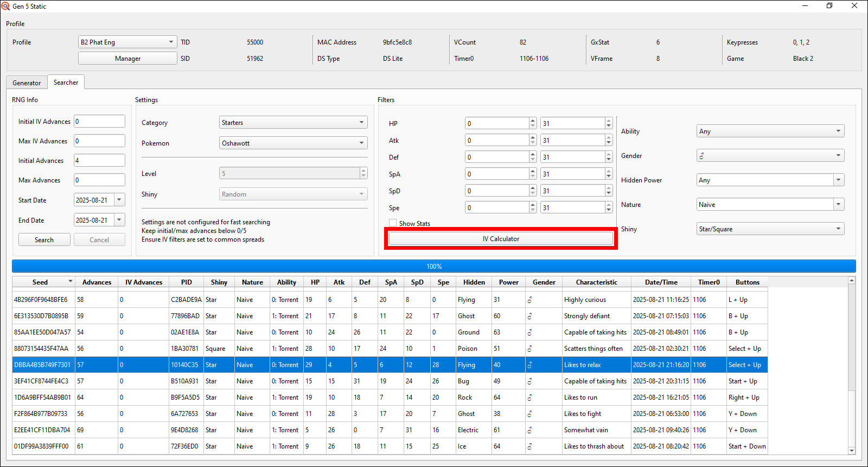The width and height of the screenshot is (868, 467).
Task: Open the profile Manager
Action: click(x=127, y=59)
